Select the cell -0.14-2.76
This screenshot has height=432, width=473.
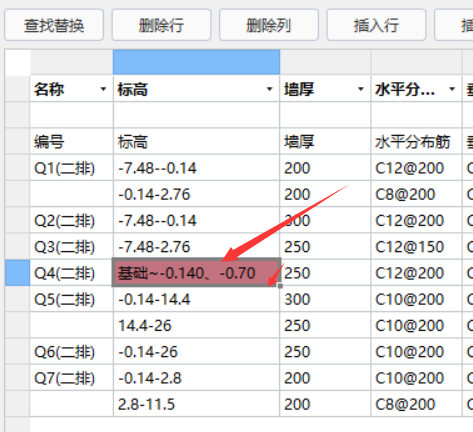(x=196, y=194)
